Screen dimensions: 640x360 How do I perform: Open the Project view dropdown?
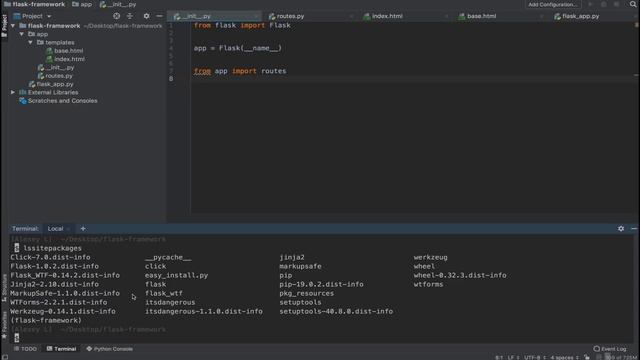tap(32, 16)
